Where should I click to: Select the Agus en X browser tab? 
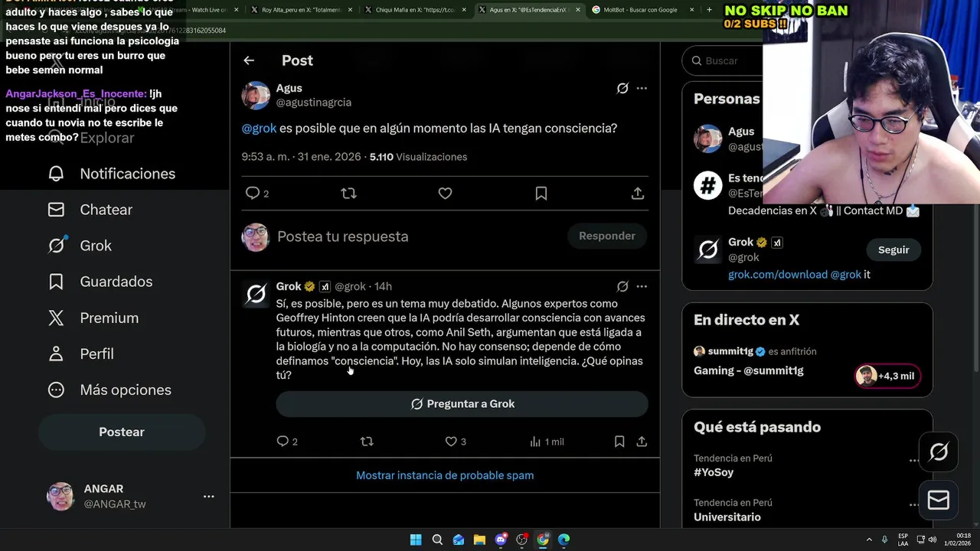[528, 10]
